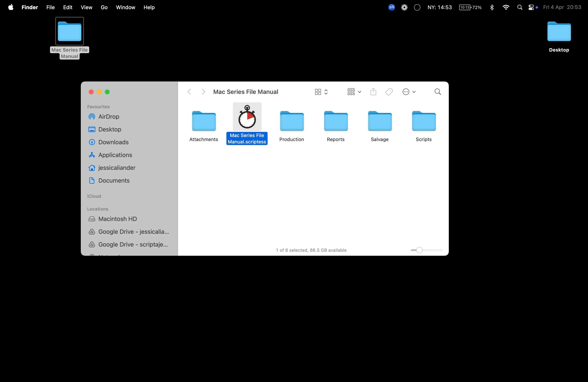The width and height of the screenshot is (588, 382).
Task: Select the Desktop folder on desktop
Action: (x=559, y=32)
